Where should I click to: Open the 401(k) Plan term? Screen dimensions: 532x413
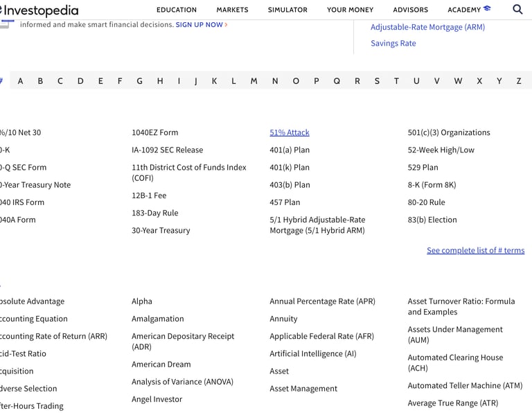pyautogui.click(x=290, y=168)
